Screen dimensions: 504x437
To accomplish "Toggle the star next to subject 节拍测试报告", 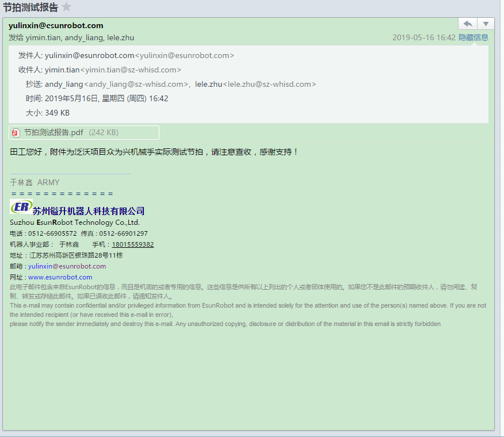I will point(67,7).
